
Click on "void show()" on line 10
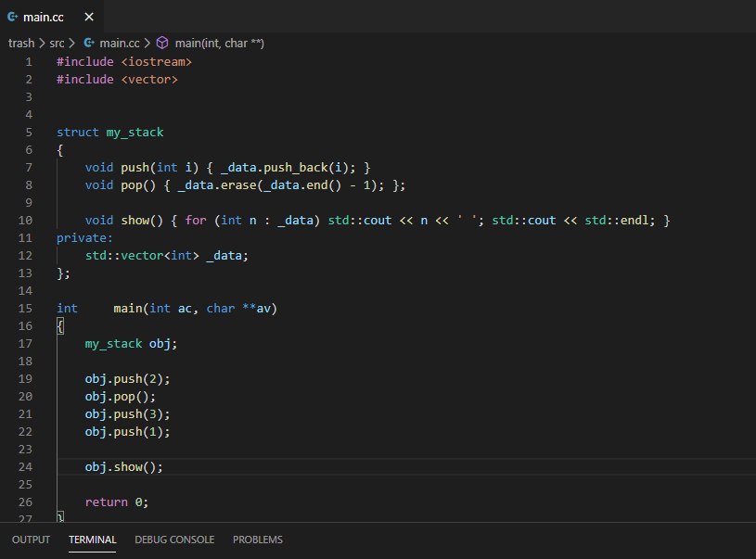[x=124, y=221]
